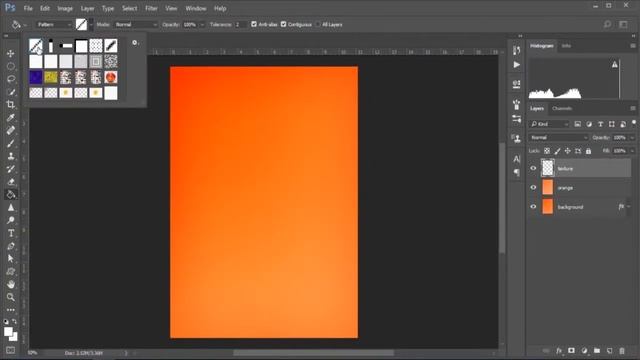Select the History Brush tool
Image resolution: width=640 pixels, height=360 pixels.
click(11, 169)
